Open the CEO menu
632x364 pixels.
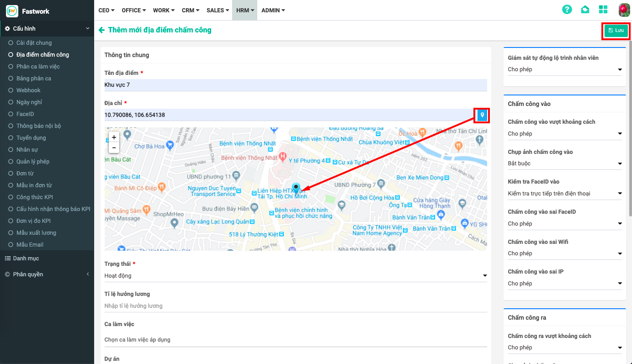(106, 10)
